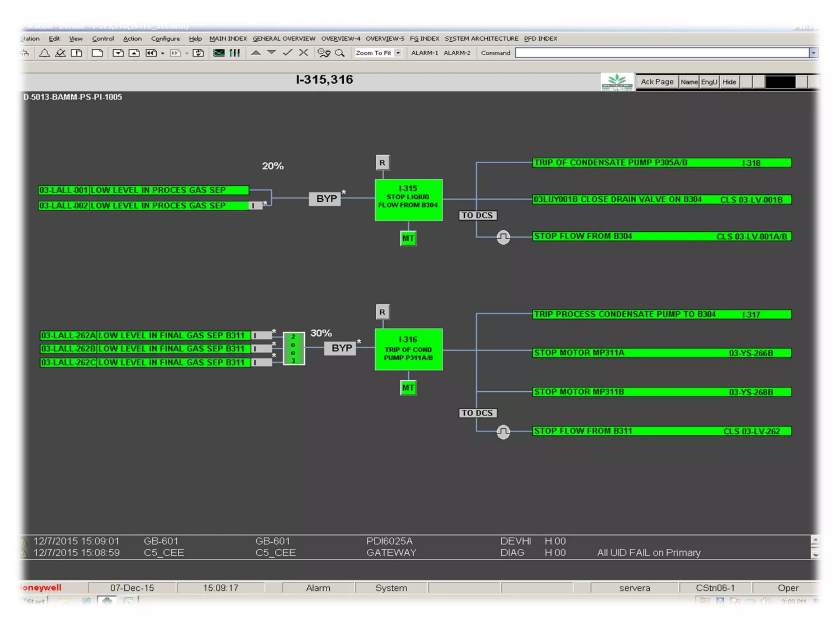Open the back-navigation history dropdown arrow
Image resolution: width=840 pixels, height=630 pixels.
tap(163, 53)
